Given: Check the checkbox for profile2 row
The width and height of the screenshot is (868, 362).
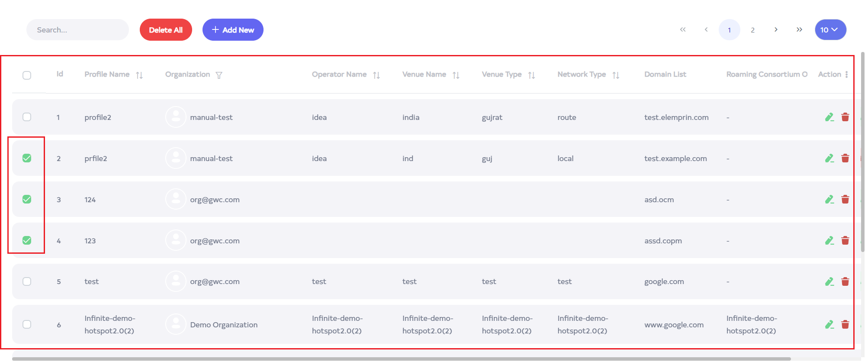Looking at the screenshot, I should [x=27, y=117].
